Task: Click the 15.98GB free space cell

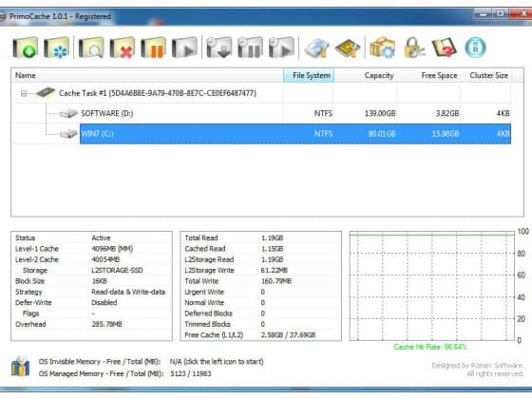Action: coord(446,134)
